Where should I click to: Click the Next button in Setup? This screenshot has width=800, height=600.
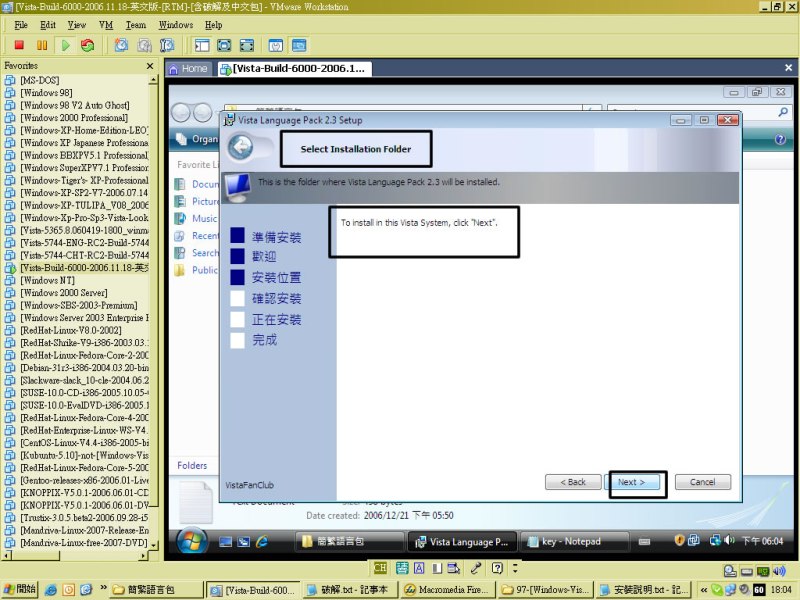pos(632,482)
